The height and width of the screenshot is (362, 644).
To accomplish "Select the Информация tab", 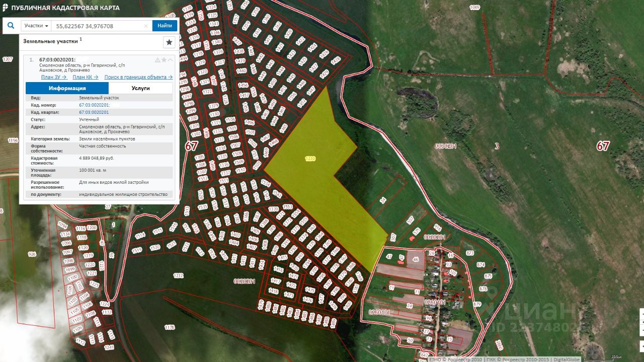I will (67, 88).
